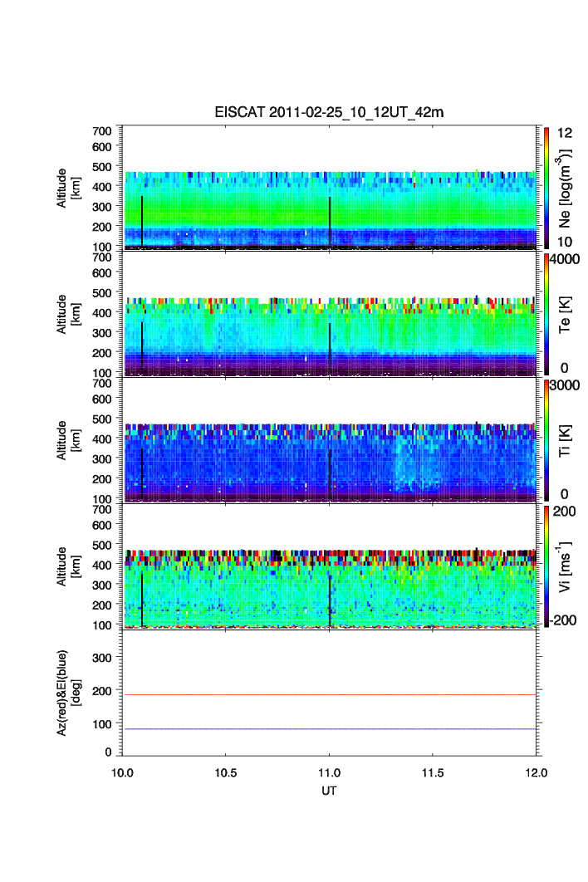This screenshot has height=882, width=588.
Task: Click the 3000 value on Ti color scale
Action: (x=565, y=385)
